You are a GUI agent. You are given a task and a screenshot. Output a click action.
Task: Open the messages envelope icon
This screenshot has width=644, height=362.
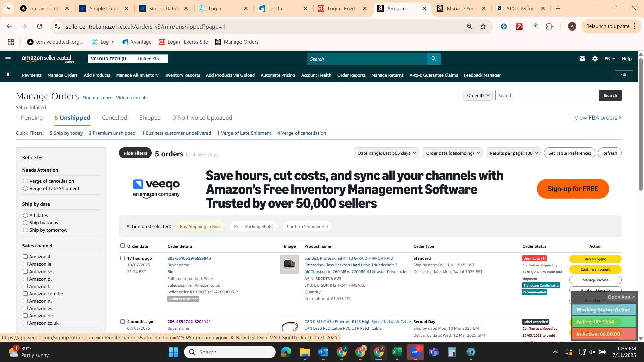point(582,59)
